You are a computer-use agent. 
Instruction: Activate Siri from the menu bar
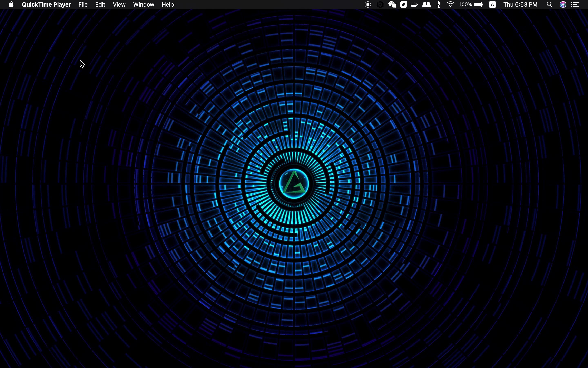(563, 4)
